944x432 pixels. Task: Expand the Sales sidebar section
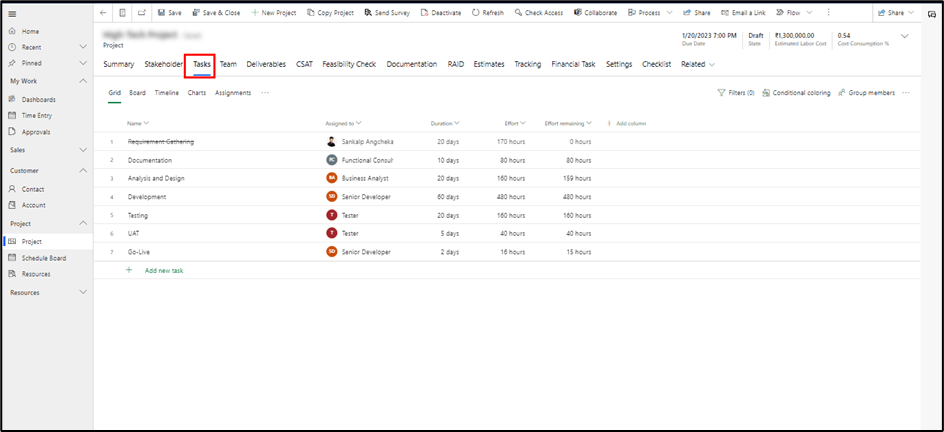(x=83, y=150)
